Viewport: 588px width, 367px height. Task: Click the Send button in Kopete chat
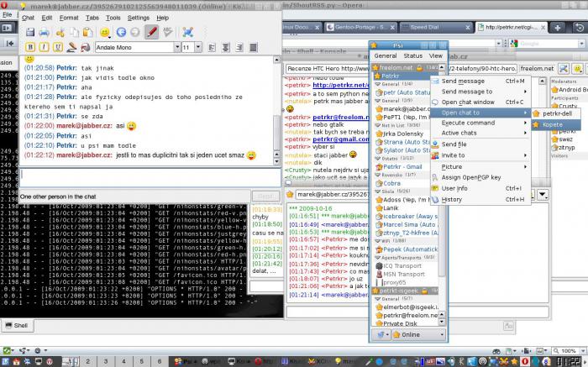tap(266, 197)
